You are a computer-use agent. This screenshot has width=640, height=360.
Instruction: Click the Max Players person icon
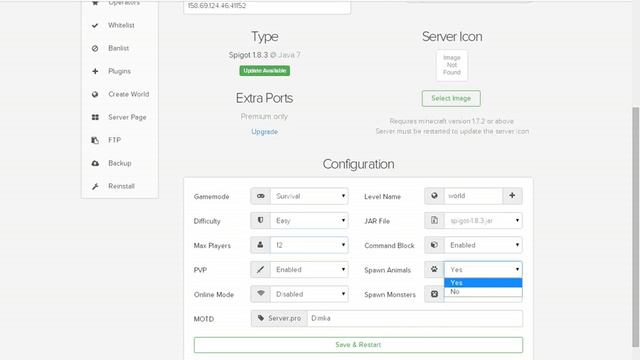pyautogui.click(x=260, y=245)
